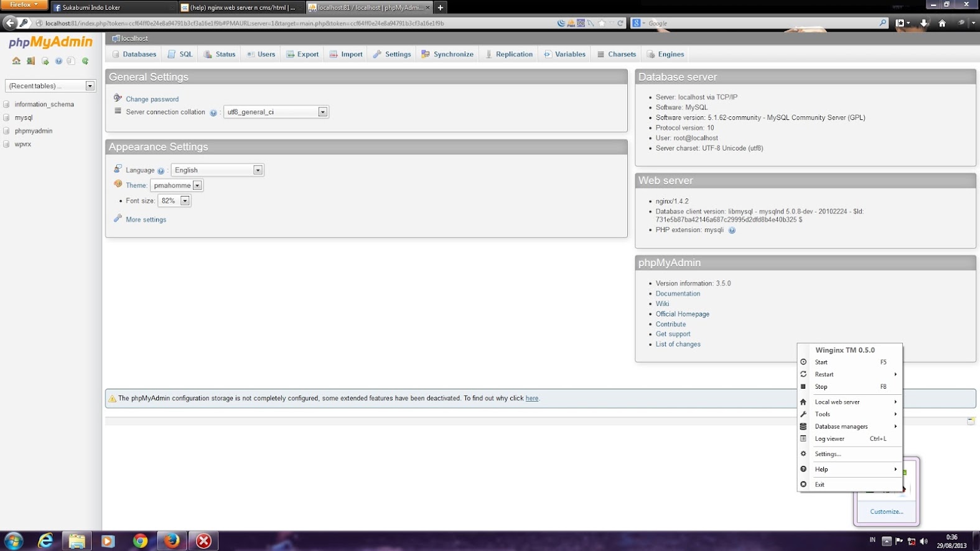Open Log viewer from Winginx menu
The height and width of the screenshot is (551, 980).
[x=849, y=439]
